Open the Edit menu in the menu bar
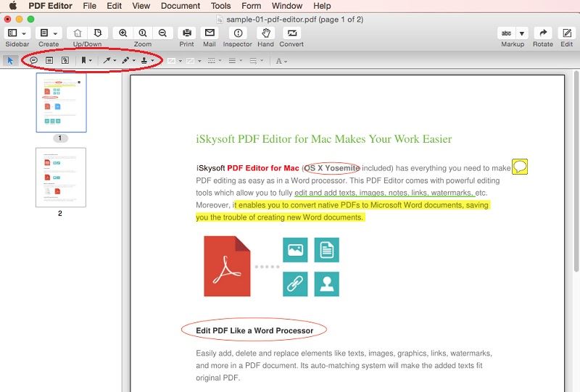The height and width of the screenshot is (392, 580). pyautogui.click(x=115, y=6)
